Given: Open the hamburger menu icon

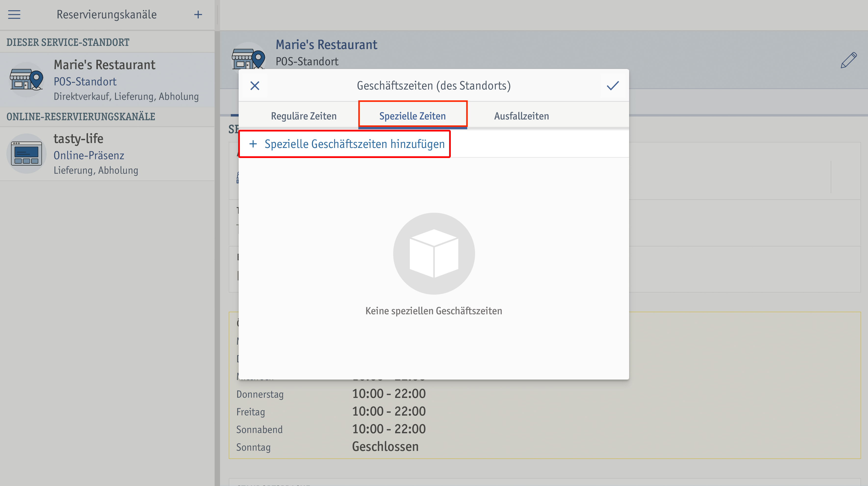Looking at the screenshot, I should coord(14,14).
